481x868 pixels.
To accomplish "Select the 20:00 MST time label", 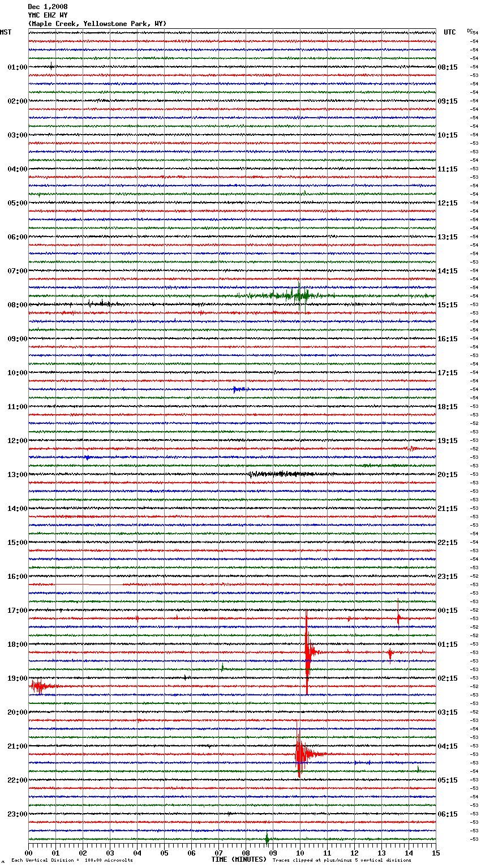I will coord(18,712).
